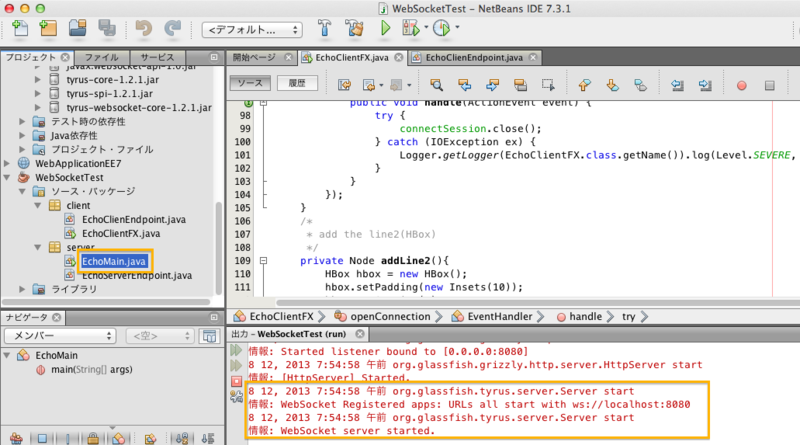Click the Save All toolbar icon
The image size is (800, 445).
tap(107, 29)
